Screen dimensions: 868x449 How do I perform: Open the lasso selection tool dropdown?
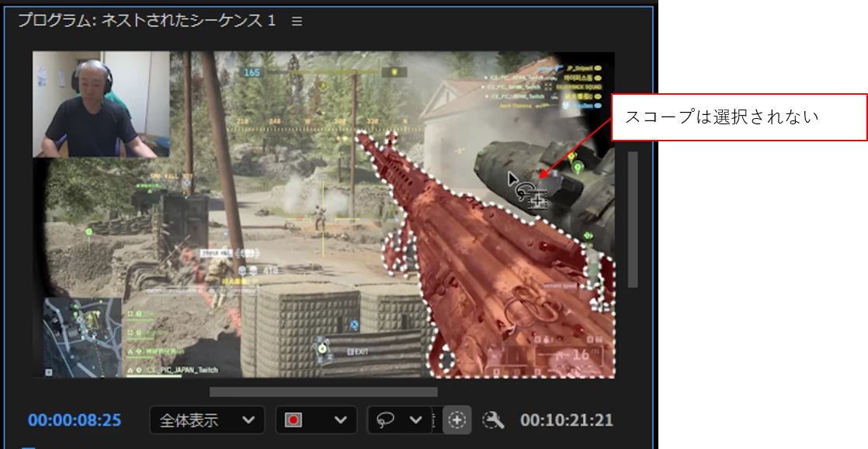pos(399,420)
